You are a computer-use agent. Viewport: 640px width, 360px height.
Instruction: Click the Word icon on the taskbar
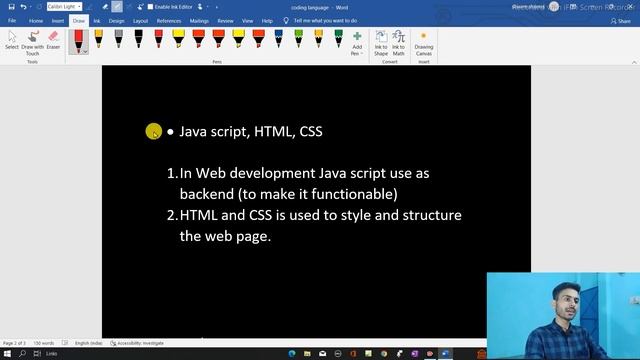(x=445, y=353)
